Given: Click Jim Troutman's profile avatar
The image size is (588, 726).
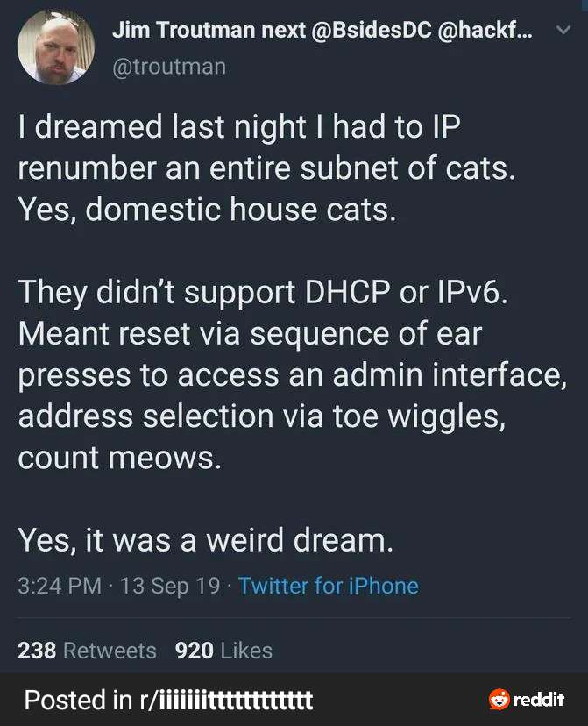Looking at the screenshot, I should pyautogui.click(x=56, y=49).
